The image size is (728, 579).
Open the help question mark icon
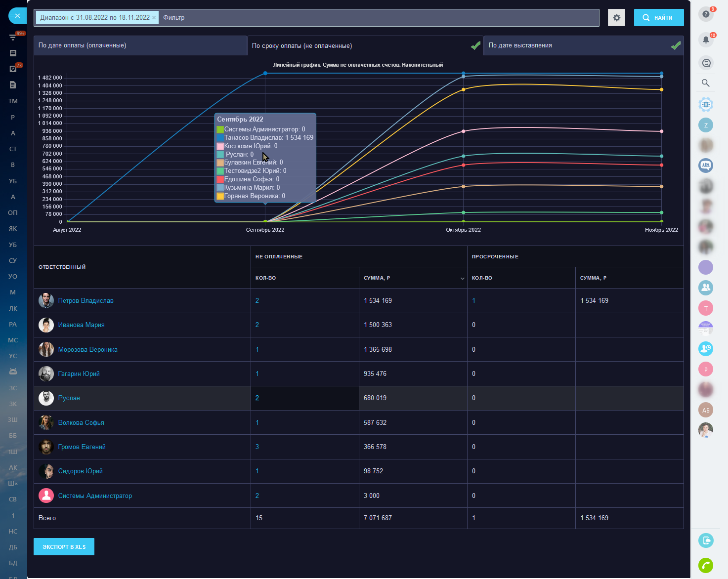coord(706,14)
